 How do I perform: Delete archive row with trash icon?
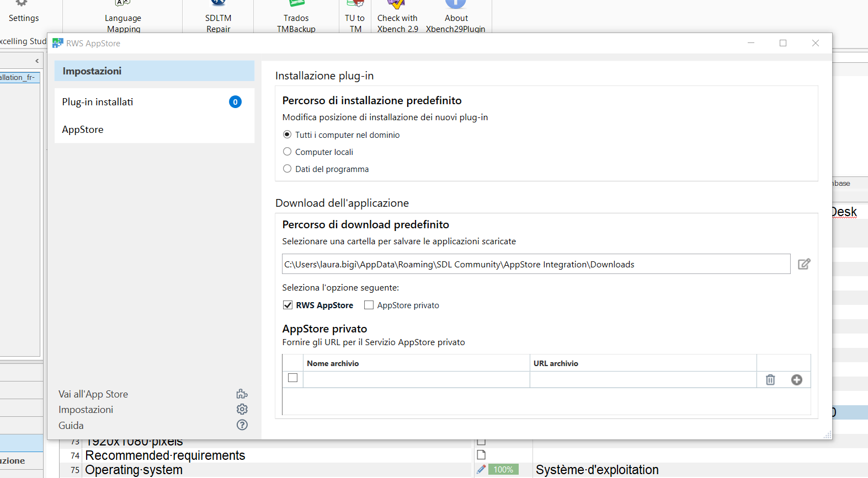pos(770,379)
